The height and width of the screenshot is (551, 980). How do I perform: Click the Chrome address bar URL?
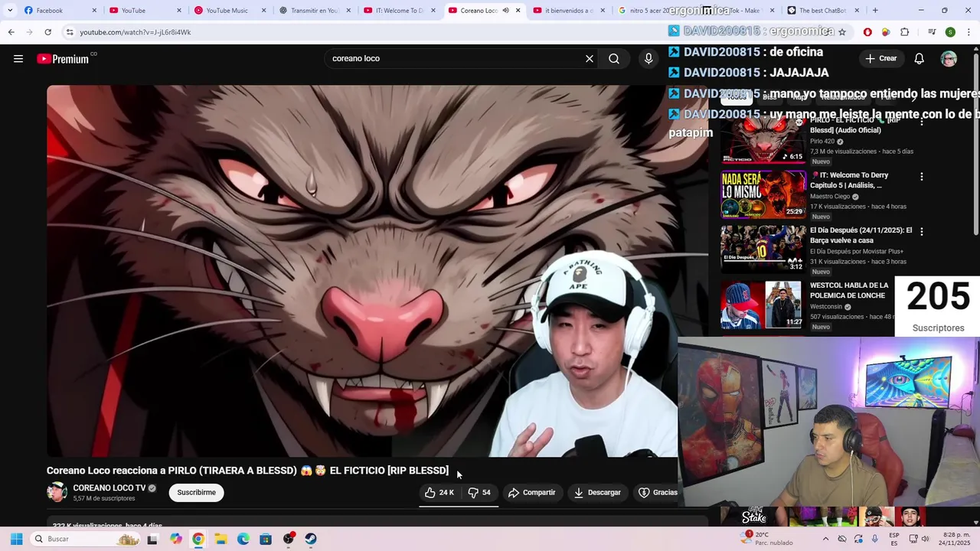pos(136,32)
